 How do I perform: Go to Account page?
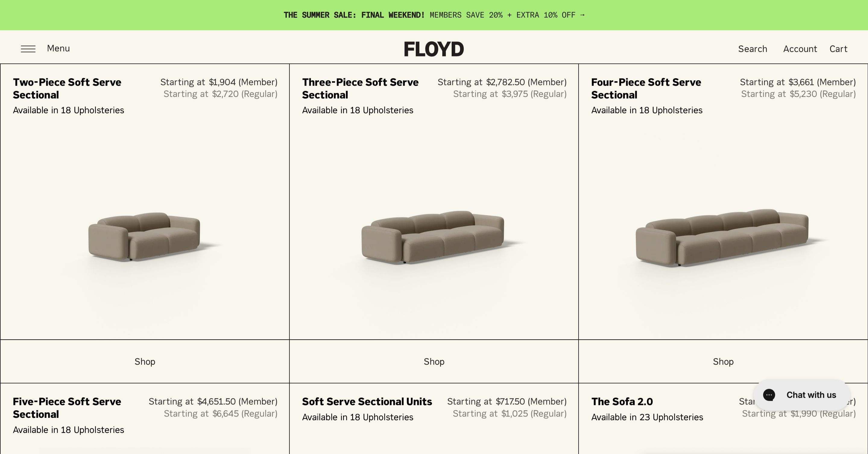pyautogui.click(x=800, y=49)
